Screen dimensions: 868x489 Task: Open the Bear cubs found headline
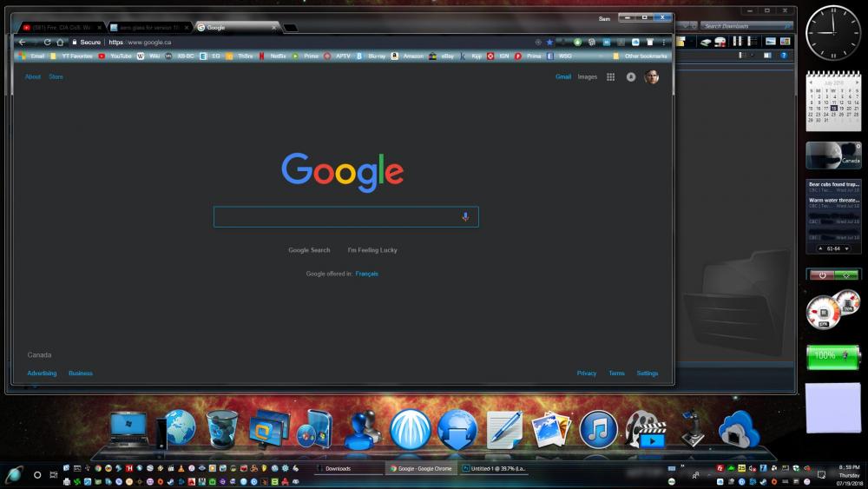[x=833, y=184]
